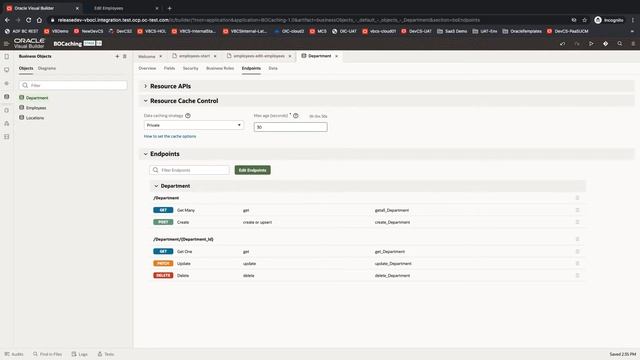The width and height of the screenshot is (640, 360).
Task: Open second navigator icon in left rail
Action: pos(7,70)
